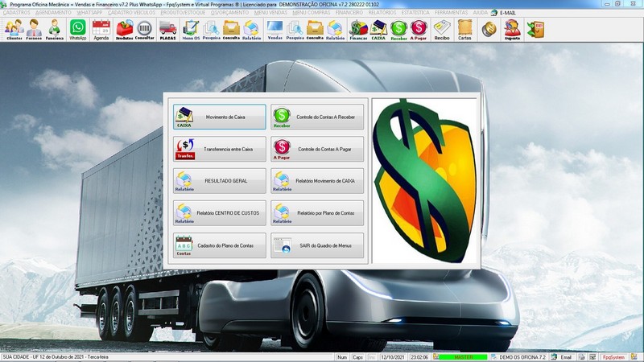644x362 pixels.
Task: Click Pesquisa icon beside Menu OS
Action: pos(211,30)
